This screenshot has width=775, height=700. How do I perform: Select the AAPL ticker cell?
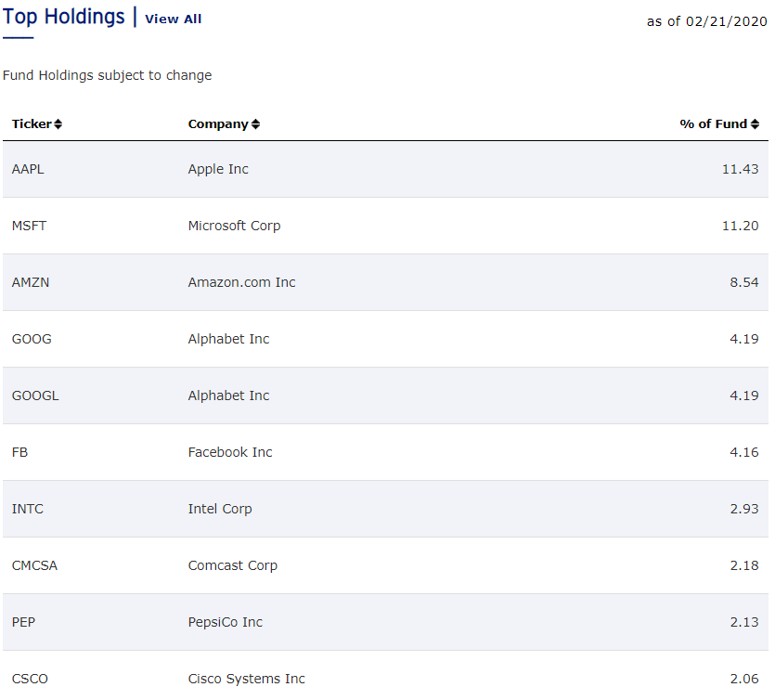(28, 169)
